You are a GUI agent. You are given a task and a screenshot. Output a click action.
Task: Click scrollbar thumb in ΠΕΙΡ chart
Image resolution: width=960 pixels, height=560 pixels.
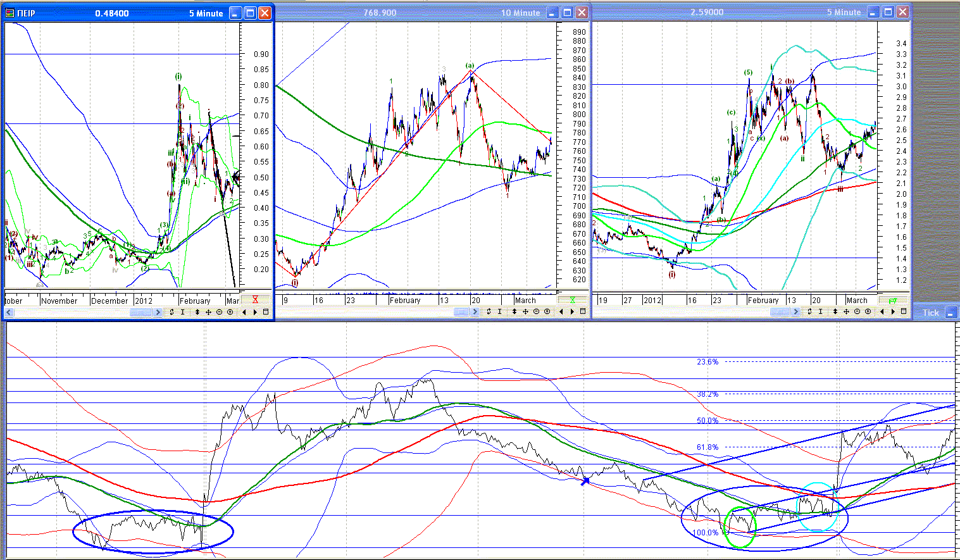[140, 312]
